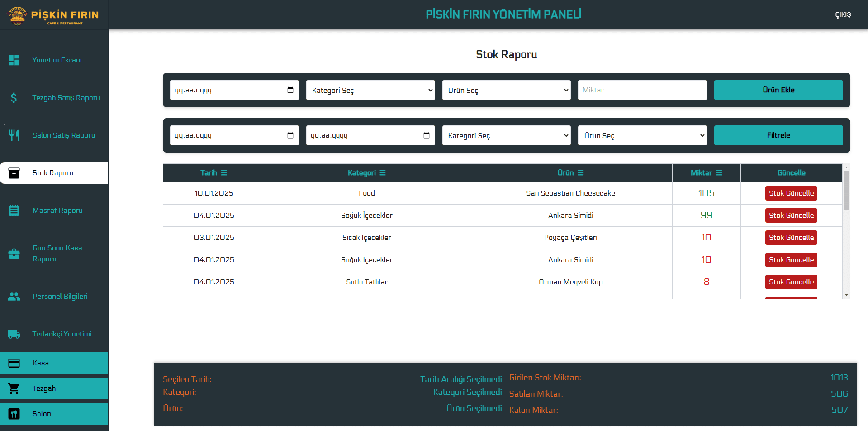Image resolution: width=868 pixels, height=431 pixels.
Task: Click the truck icon for Tedarikçi Yönetimi
Action: coord(14,334)
